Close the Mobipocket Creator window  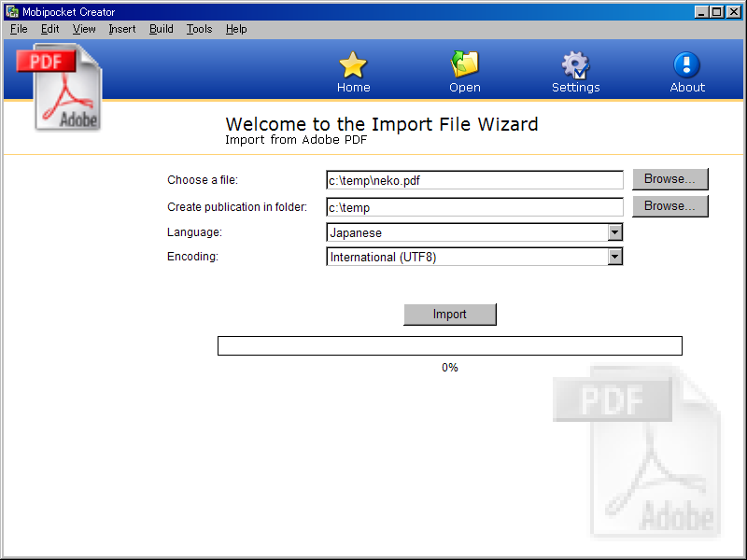click(x=734, y=12)
